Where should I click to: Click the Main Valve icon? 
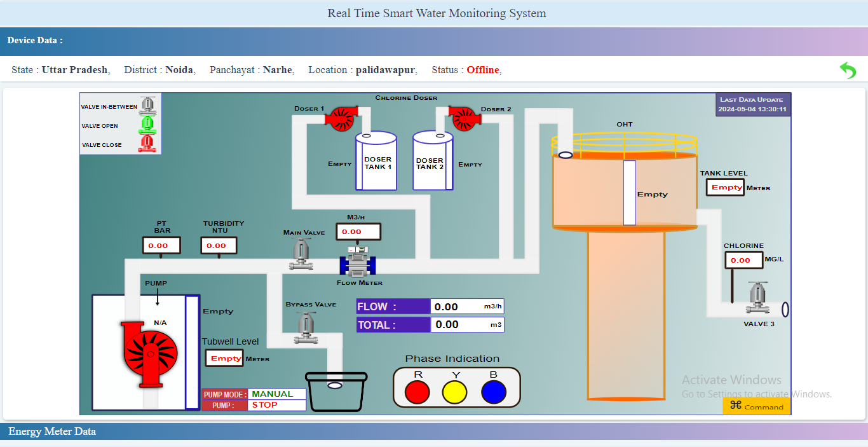[x=301, y=254]
